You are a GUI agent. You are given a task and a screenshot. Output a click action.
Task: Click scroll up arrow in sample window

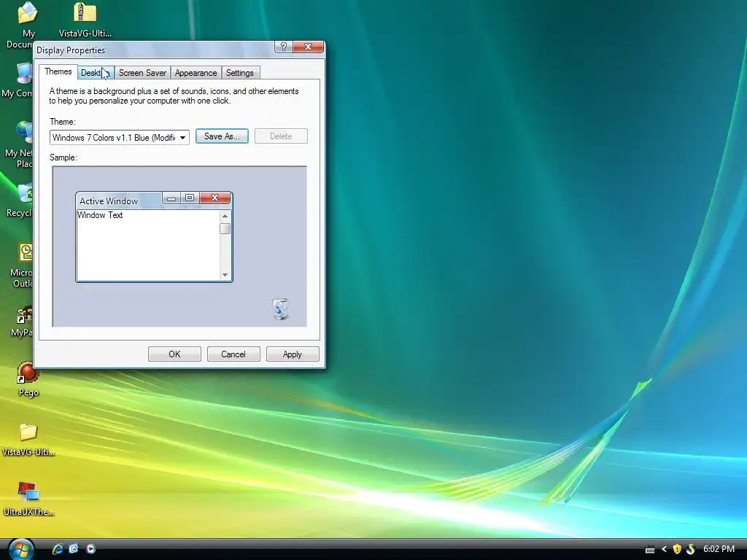[x=225, y=216]
